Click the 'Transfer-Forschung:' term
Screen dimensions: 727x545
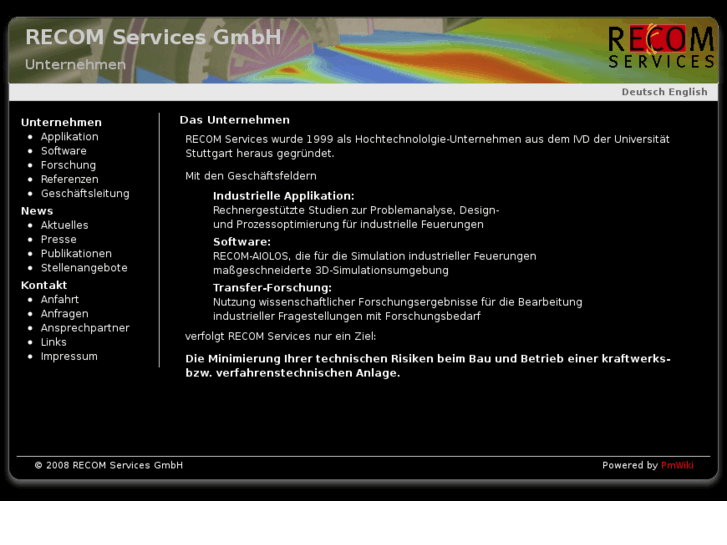coord(272,288)
